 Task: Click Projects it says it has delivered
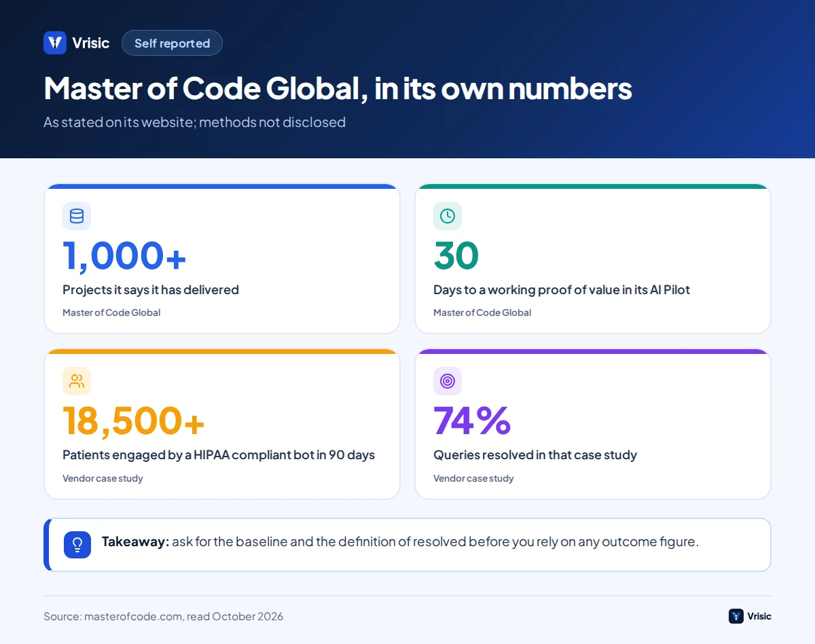click(x=151, y=289)
